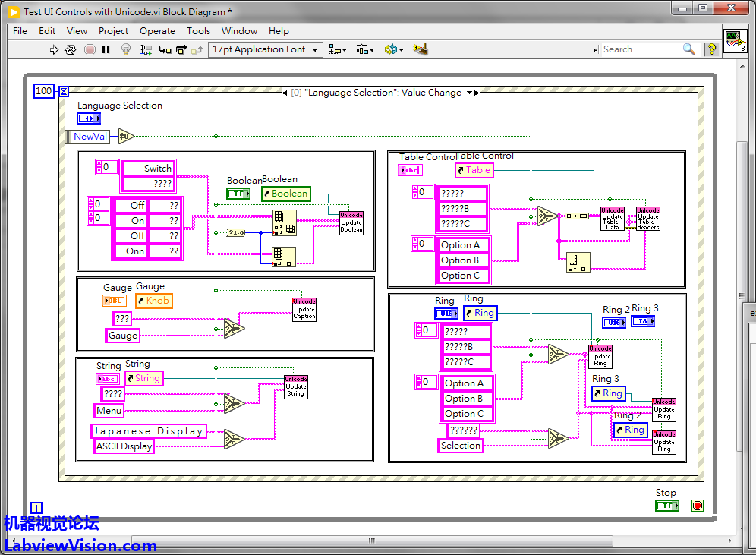This screenshot has width=756, height=555.
Task: Click in the Search field
Action: coord(638,49)
